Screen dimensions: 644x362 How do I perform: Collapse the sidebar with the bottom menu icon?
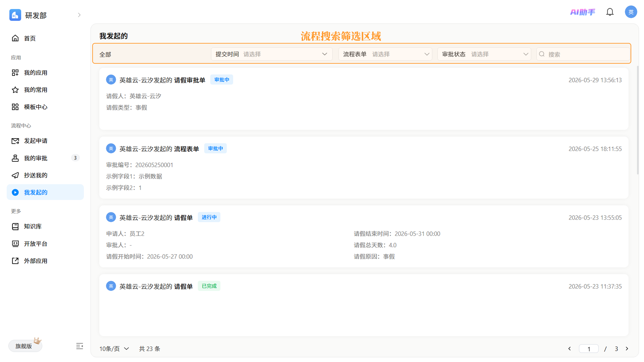pos(79,346)
